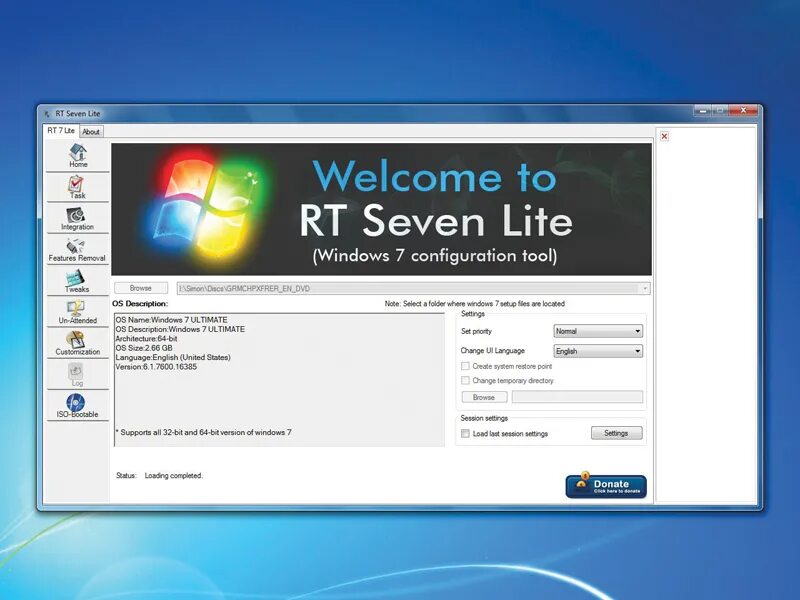Open the Change UI Language dropdown
Viewport: 800px width, 600px height.
click(x=598, y=351)
